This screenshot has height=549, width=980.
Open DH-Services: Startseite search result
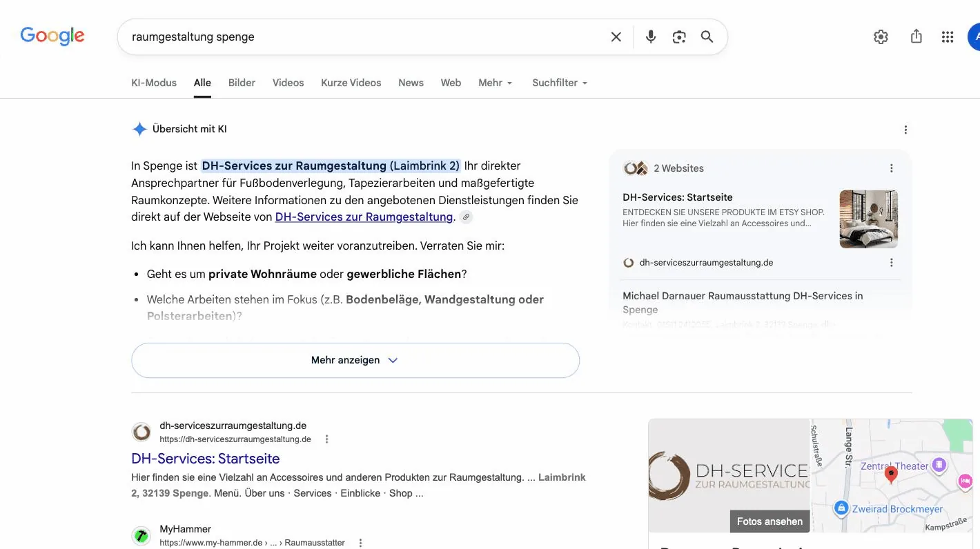pos(206,459)
